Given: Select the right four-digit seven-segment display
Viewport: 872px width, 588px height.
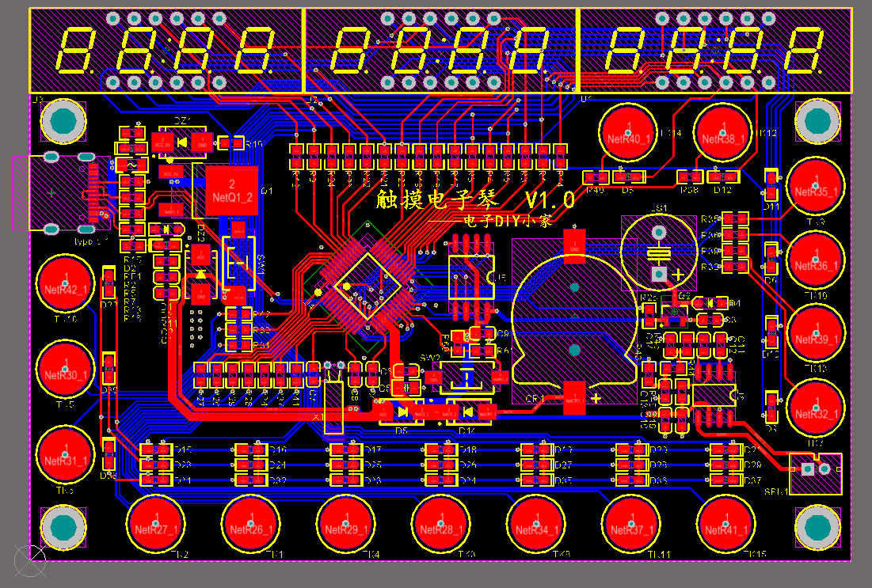Looking at the screenshot, I should click(716, 51).
